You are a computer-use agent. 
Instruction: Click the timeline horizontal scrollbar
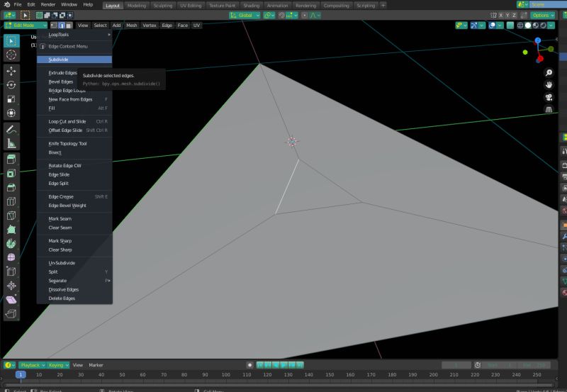tap(279, 384)
